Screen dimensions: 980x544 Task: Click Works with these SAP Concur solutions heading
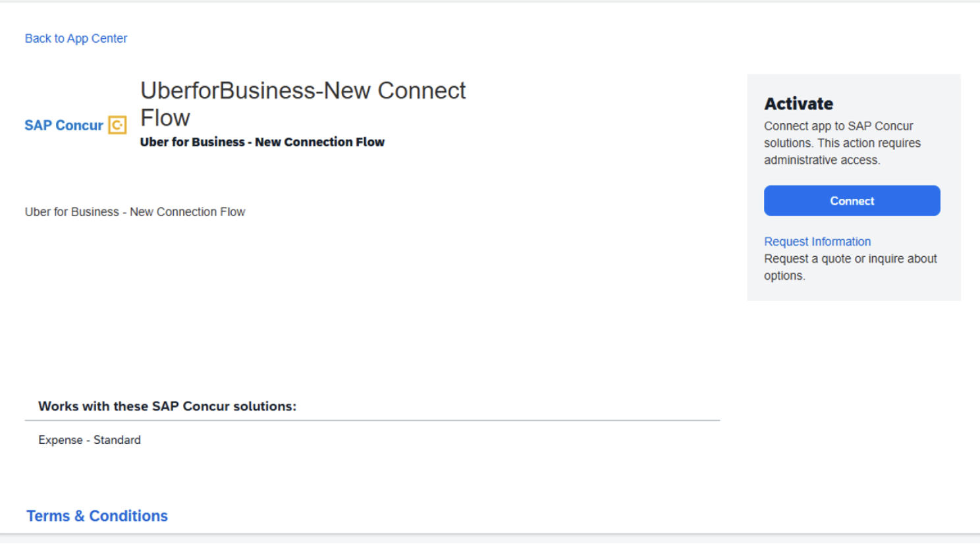167,406
